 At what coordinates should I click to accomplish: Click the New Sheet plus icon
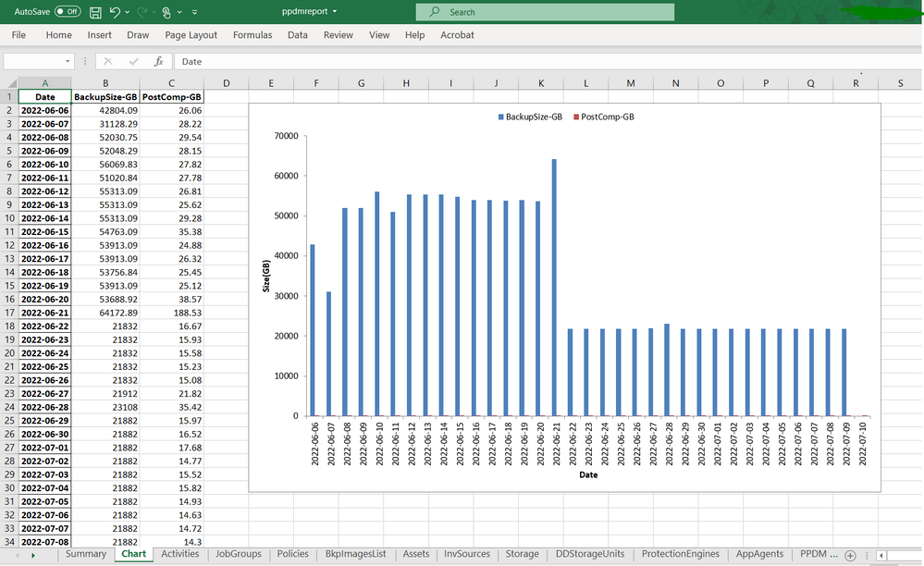[x=850, y=556]
